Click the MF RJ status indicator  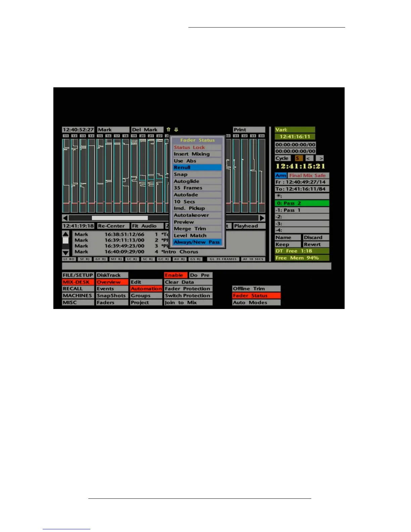(x=117, y=259)
